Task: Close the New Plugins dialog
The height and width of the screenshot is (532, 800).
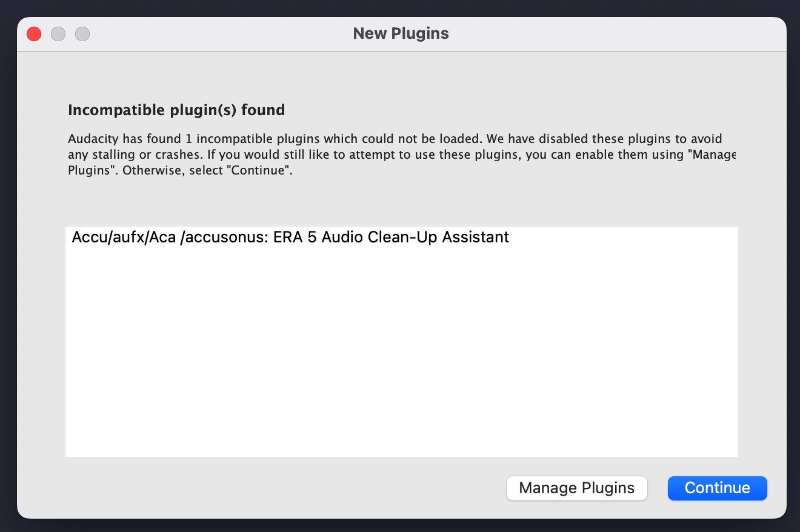Action: point(34,34)
